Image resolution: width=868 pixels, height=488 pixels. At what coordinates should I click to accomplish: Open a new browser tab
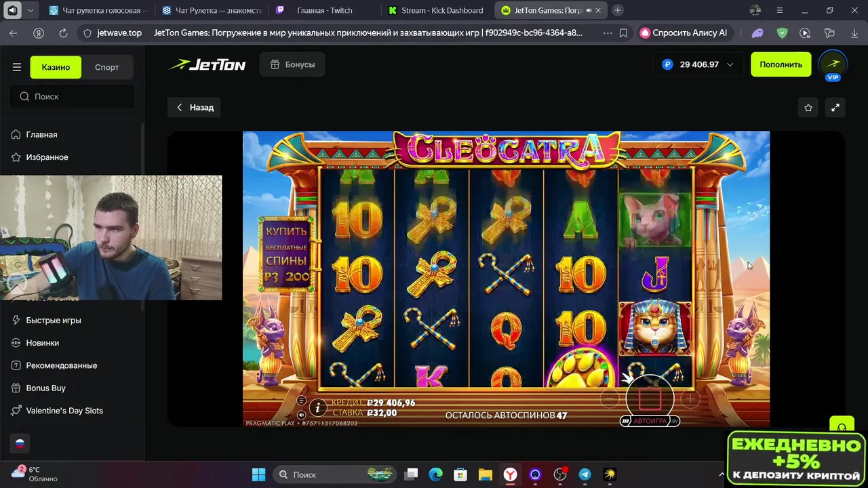617,10
